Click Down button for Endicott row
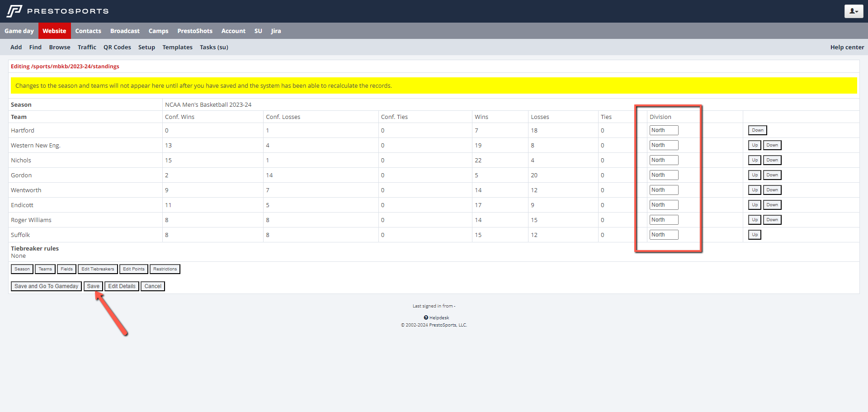868x412 pixels. [x=772, y=205]
